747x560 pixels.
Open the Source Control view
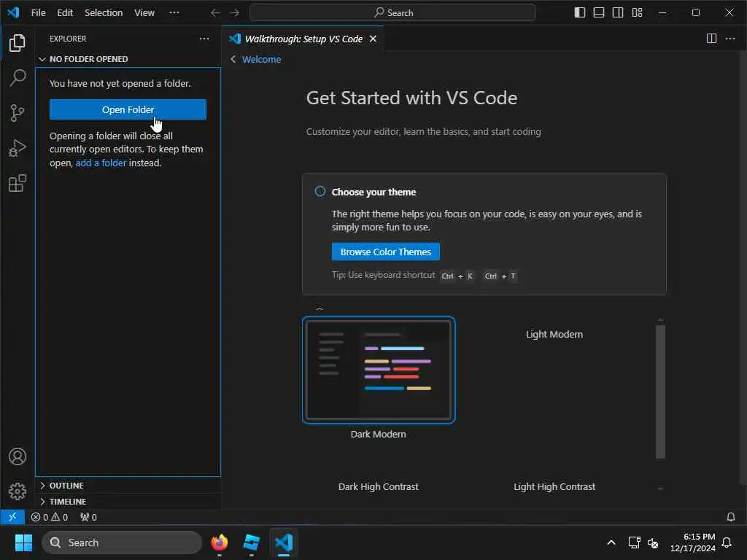18,113
